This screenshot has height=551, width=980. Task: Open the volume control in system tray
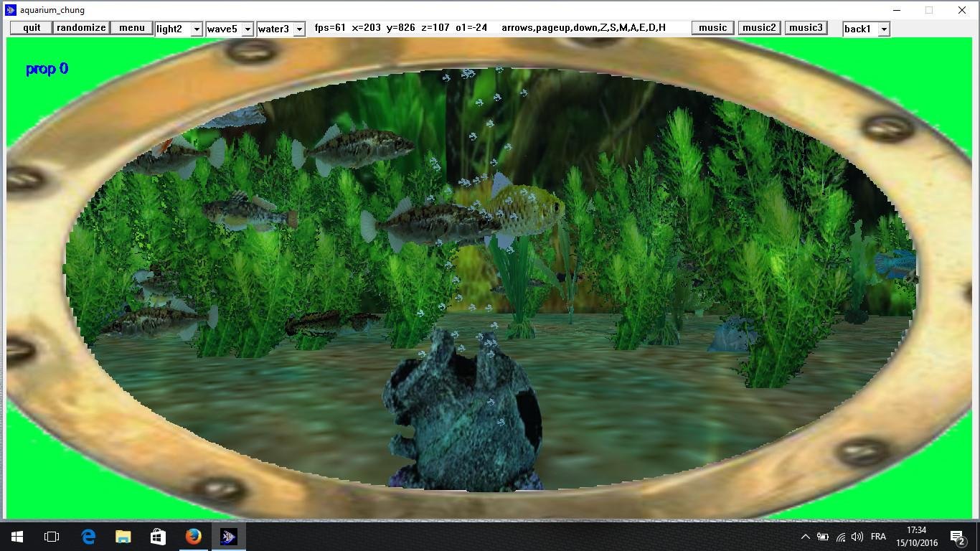coord(858,536)
